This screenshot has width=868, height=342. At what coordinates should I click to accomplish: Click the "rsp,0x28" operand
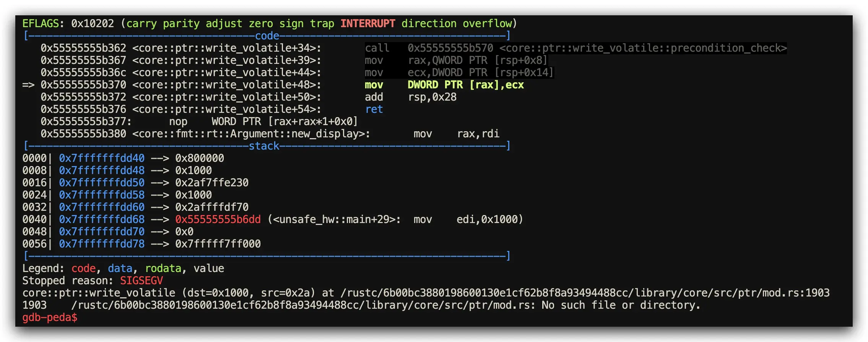432,97
